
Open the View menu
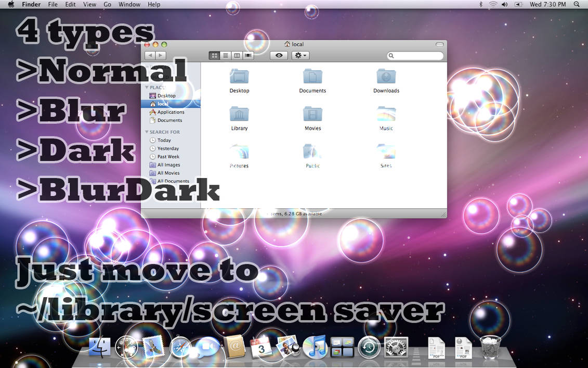coord(89,4)
